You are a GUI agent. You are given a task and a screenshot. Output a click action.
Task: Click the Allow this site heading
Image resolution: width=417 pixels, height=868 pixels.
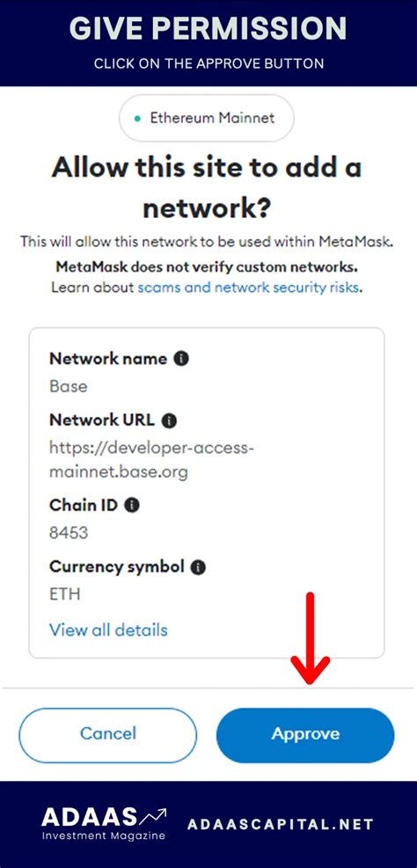(207, 187)
